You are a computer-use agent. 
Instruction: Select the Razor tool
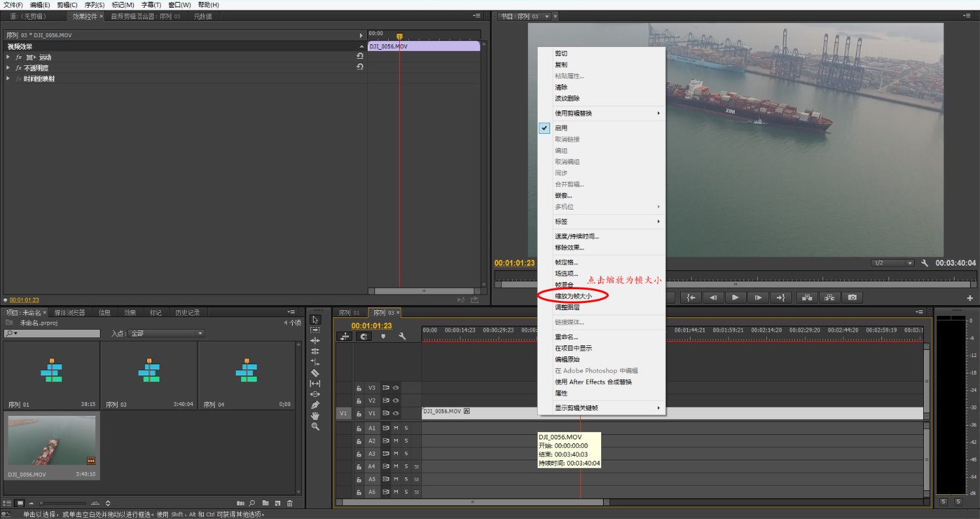(x=316, y=373)
